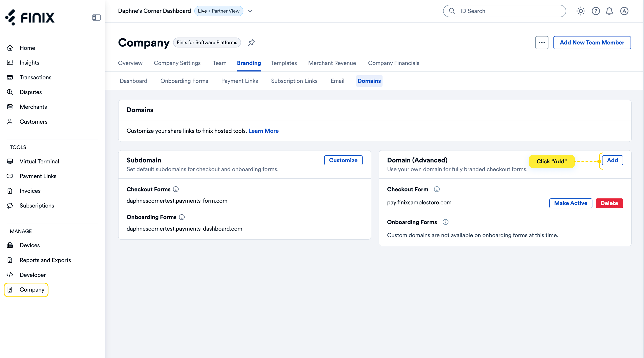Select the Branding tab
Image resolution: width=644 pixels, height=358 pixels.
pyautogui.click(x=249, y=63)
